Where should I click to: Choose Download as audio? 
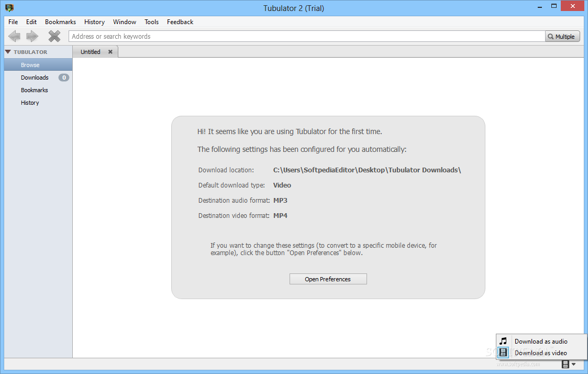[541, 341]
